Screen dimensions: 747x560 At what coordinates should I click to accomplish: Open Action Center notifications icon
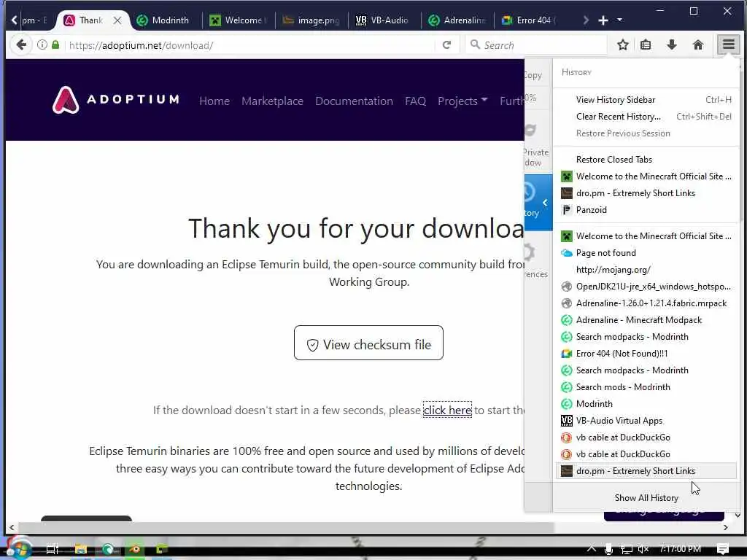click(722, 549)
